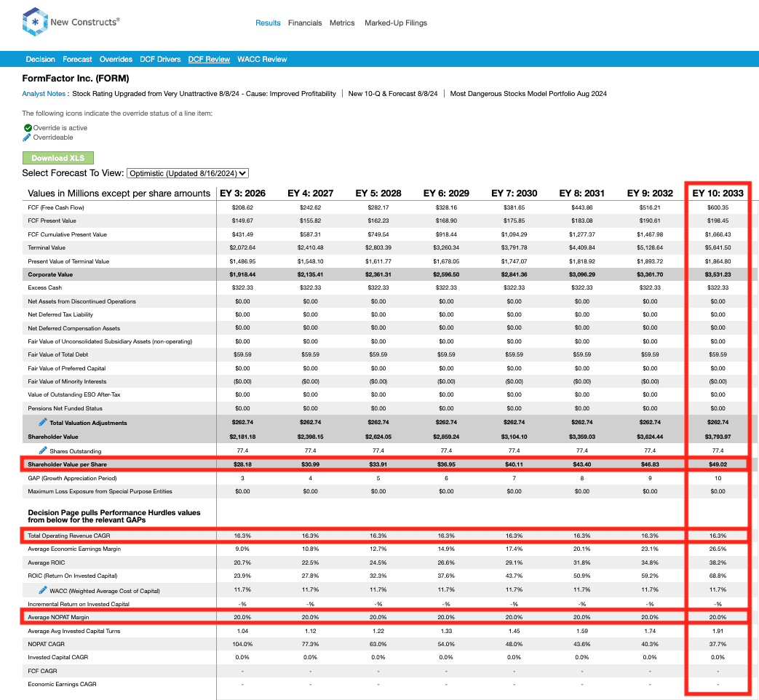Select the 'EY 10: 2033' column header
Viewport: 759px width, 700px height.
(x=718, y=193)
